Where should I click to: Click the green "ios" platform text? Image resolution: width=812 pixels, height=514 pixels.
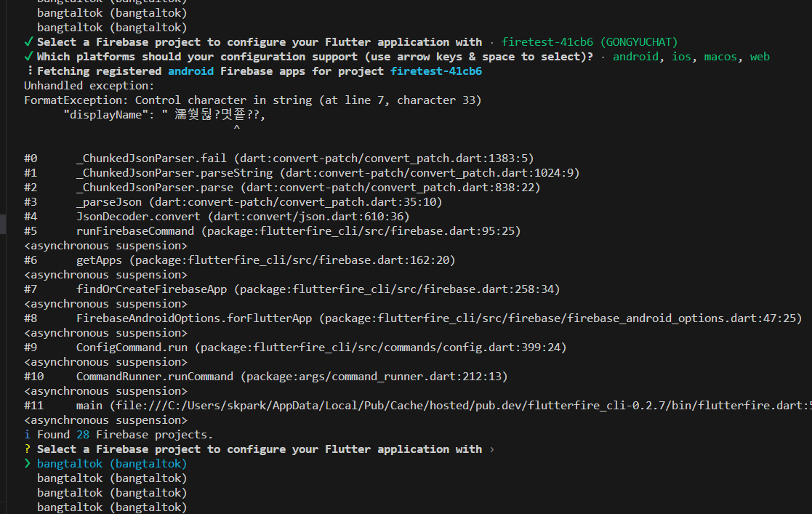[x=681, y=57]
